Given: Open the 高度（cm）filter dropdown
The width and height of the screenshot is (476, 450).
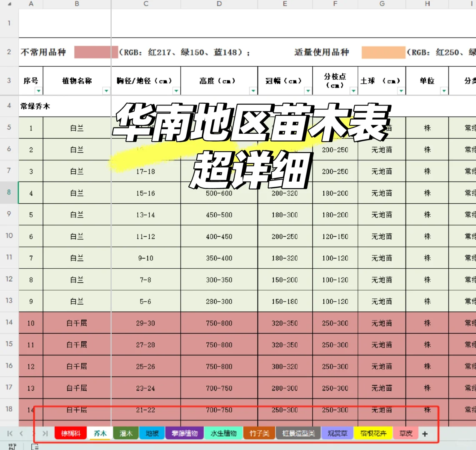Looking at the screenshot, I should pyautogui.click(x=253, y=90).
